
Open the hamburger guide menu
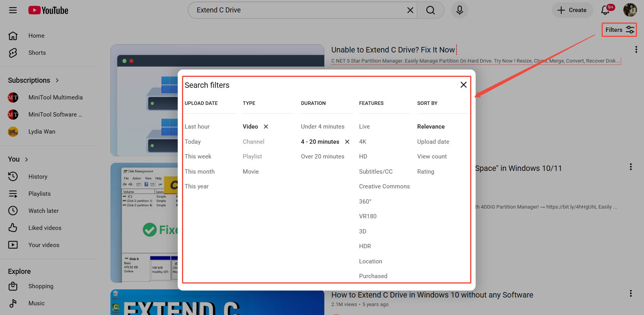[x=13, y=10]
